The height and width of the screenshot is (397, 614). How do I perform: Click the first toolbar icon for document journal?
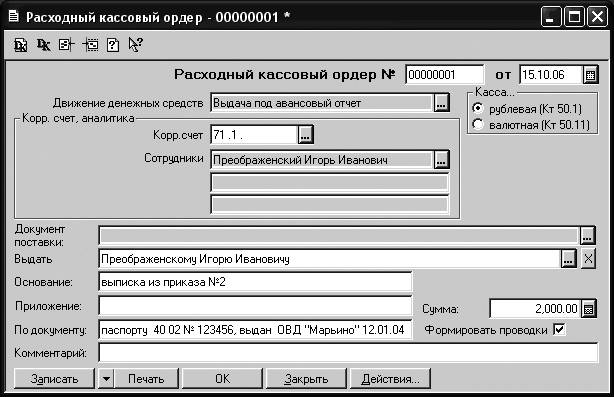tap(20, 45)
